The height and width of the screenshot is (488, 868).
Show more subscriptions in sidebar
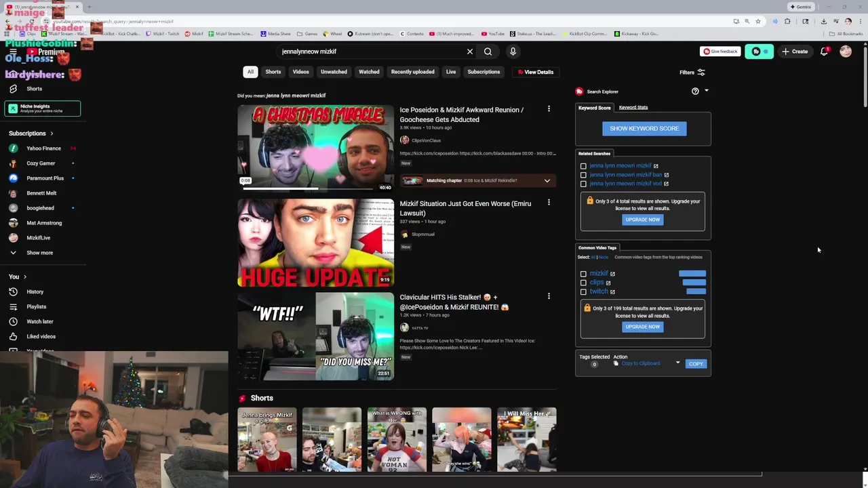point(39,253)
